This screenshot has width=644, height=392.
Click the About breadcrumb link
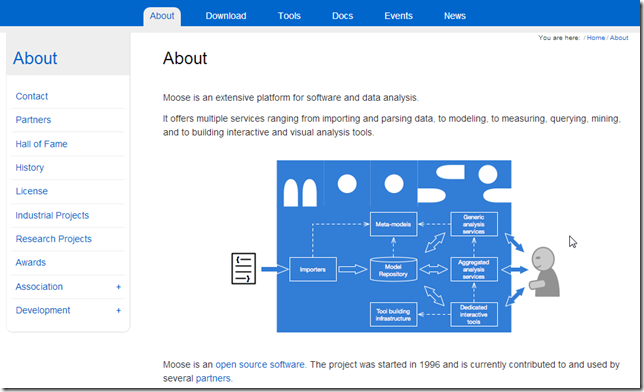[x=619, y=38]
